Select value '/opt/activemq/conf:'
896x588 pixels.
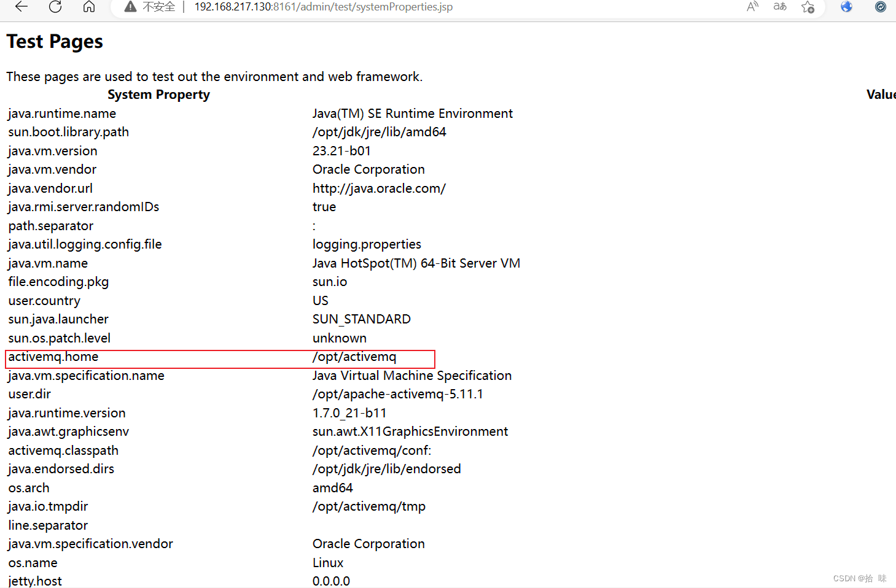(372, 451)
